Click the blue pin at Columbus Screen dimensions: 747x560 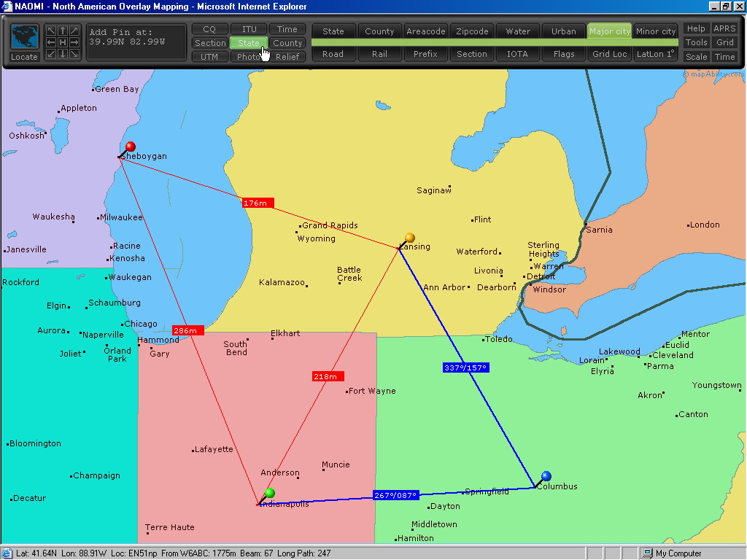[546, 475]
